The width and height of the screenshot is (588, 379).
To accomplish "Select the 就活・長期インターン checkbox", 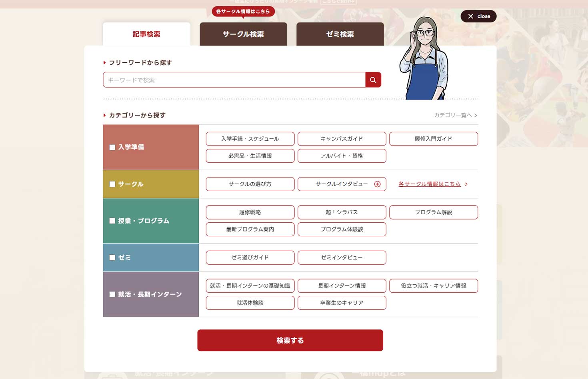I will 112,294.
